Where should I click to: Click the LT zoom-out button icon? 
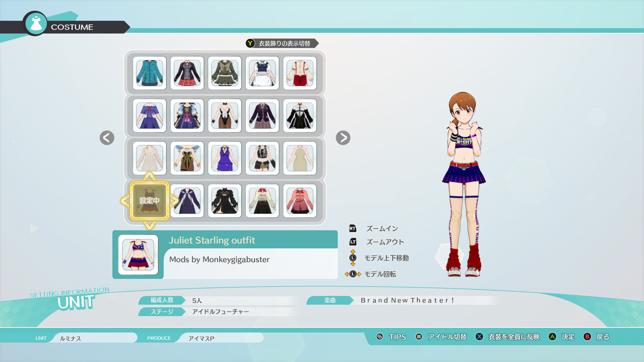(x=353, y=242)
